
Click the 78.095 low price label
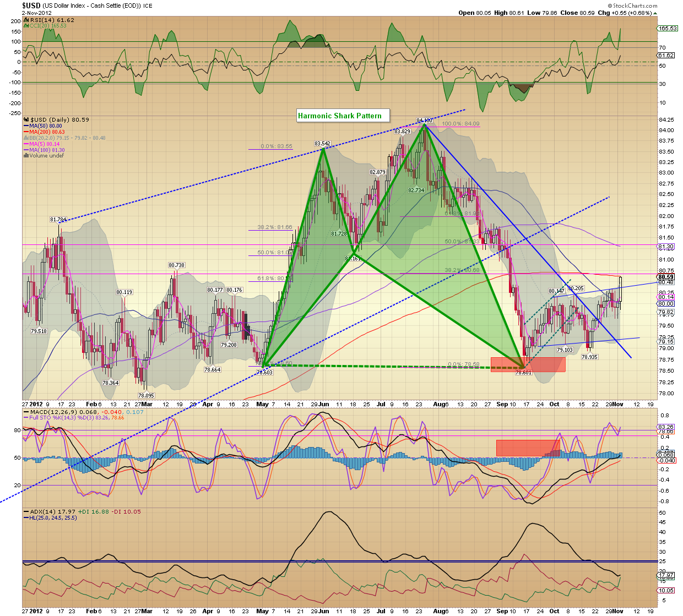146,395
